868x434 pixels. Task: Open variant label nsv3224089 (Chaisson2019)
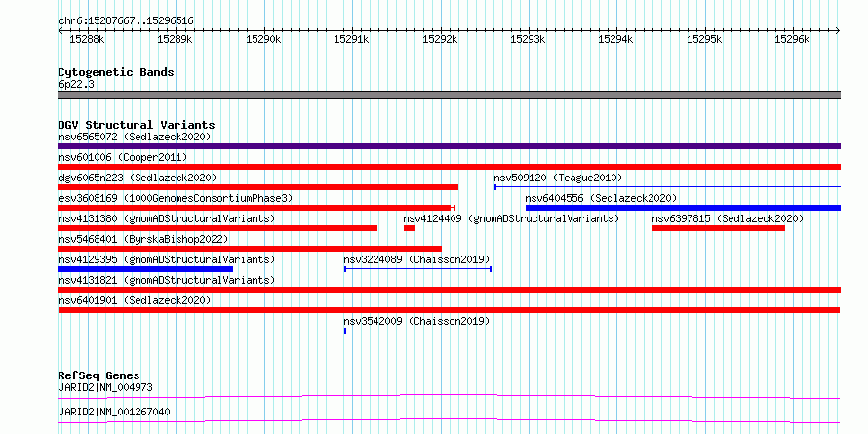(x=416, y=259)
